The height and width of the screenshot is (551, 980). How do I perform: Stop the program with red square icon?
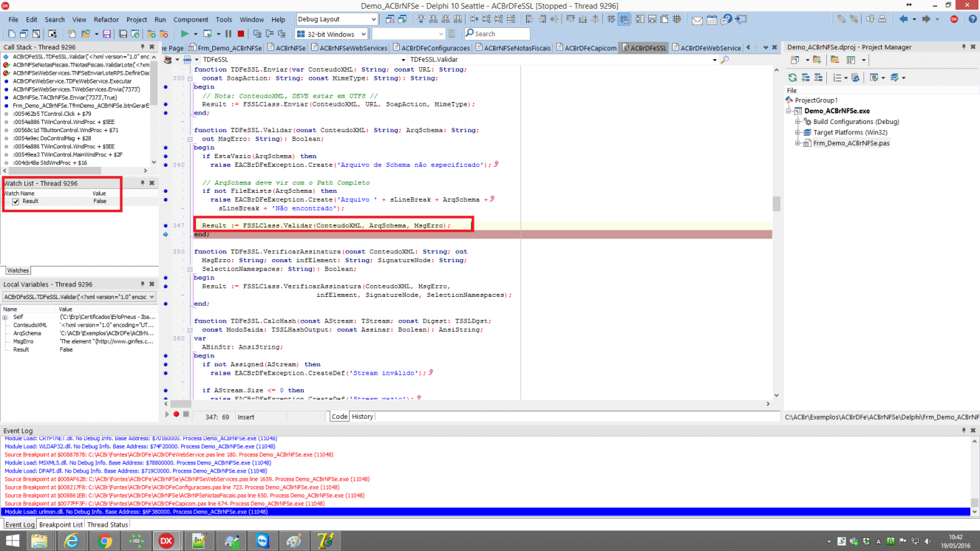[241, 34]
